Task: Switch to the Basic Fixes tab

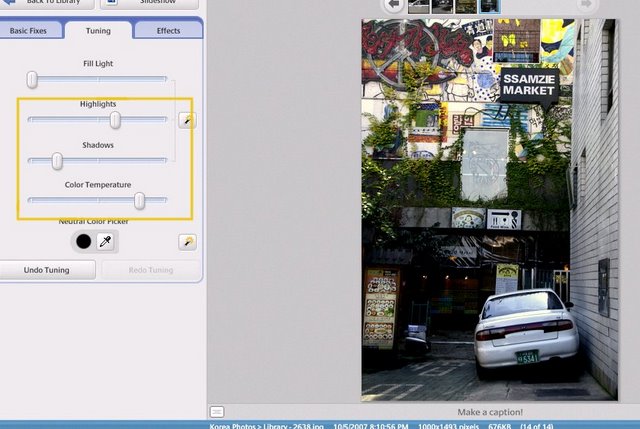Action: pyautogui.click(x=29, y=31)
